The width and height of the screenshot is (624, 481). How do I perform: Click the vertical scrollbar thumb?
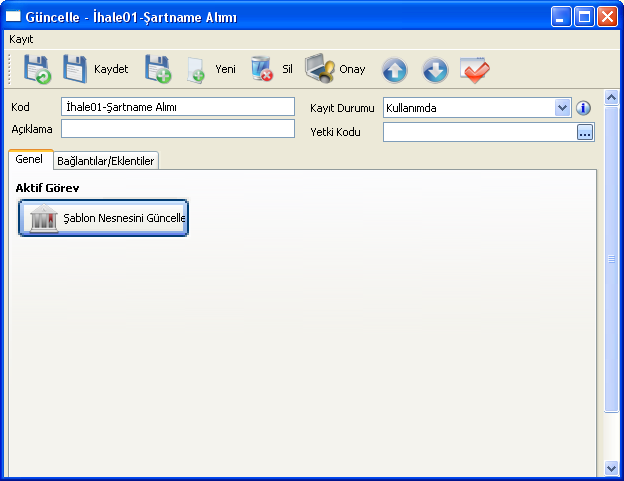[x=611, y=259]
